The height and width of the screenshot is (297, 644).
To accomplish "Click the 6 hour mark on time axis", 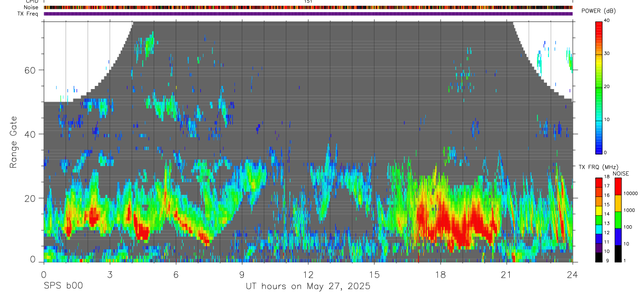I will (x=176, y=275).
